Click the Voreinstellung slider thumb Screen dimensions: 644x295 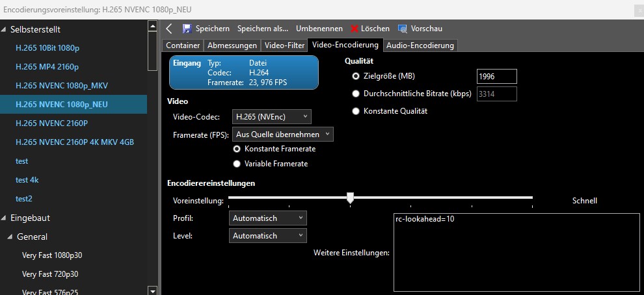350,198
